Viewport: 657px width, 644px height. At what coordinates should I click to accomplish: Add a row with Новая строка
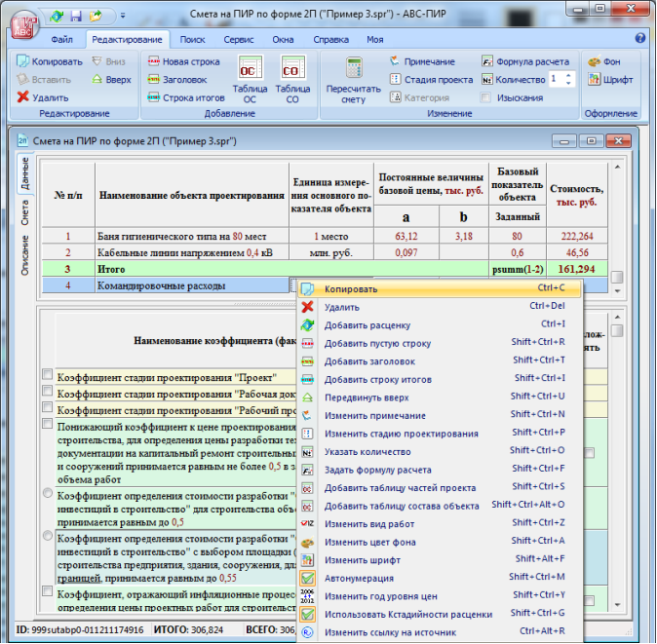coord(183,61)
